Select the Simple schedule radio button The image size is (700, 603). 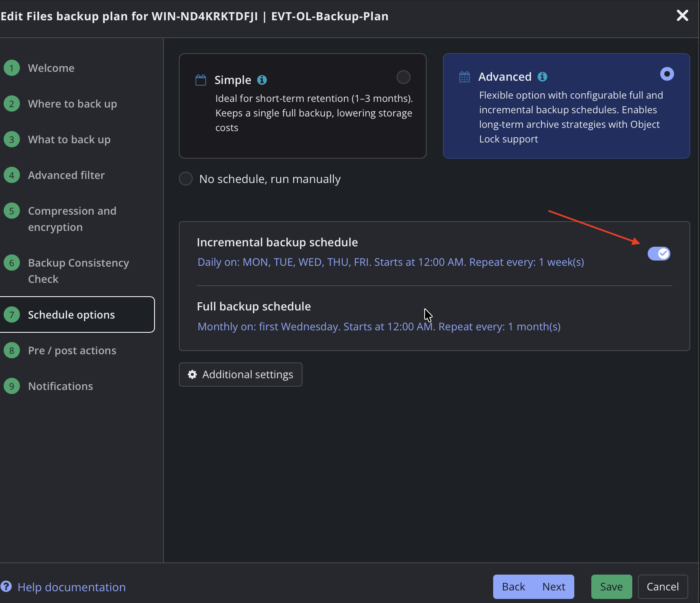[404, 77]
